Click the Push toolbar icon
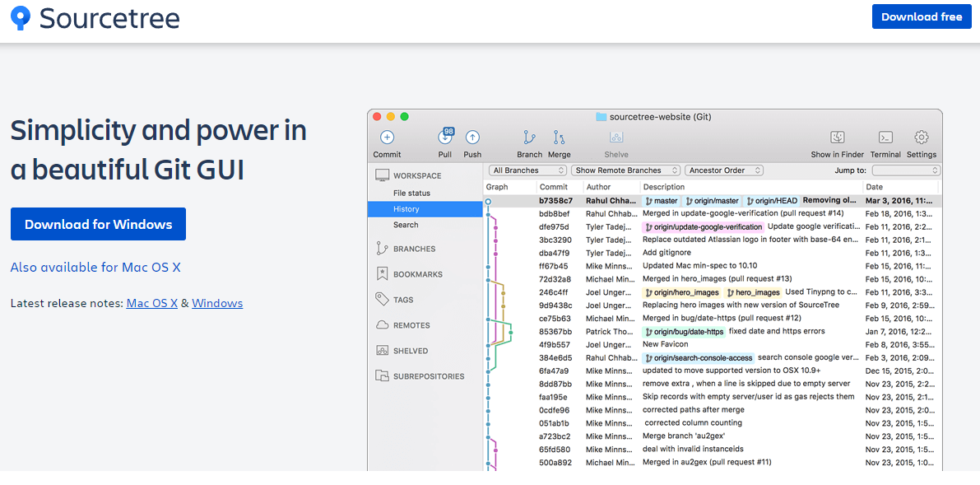This screenshot has height=485, width=980. point(472,138)
